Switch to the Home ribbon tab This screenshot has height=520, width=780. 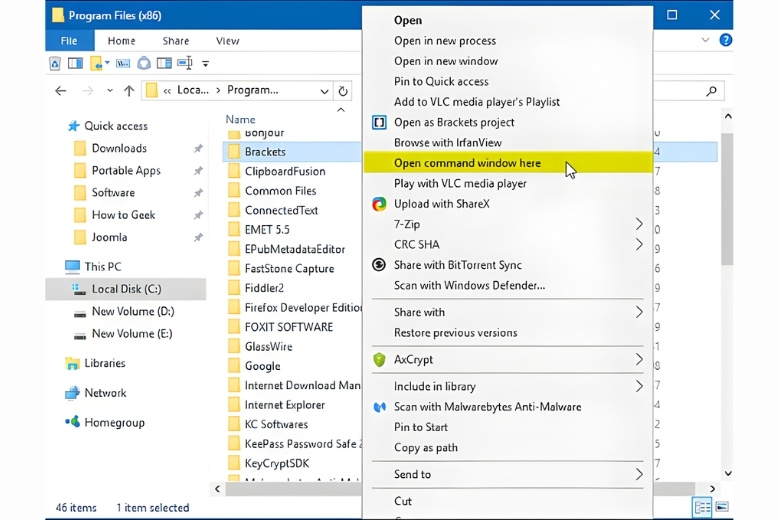point(121,41)
